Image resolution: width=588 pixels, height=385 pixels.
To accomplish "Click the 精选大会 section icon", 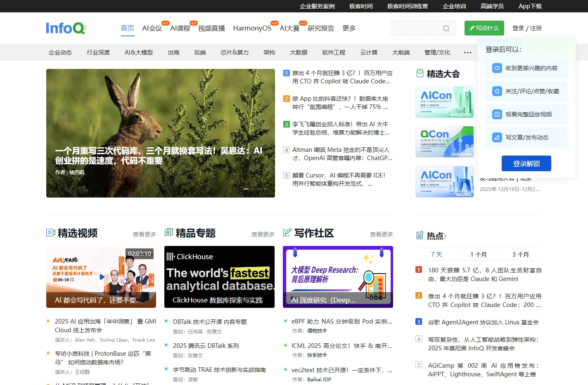I will pyautogui.click(x=420, y=73).
